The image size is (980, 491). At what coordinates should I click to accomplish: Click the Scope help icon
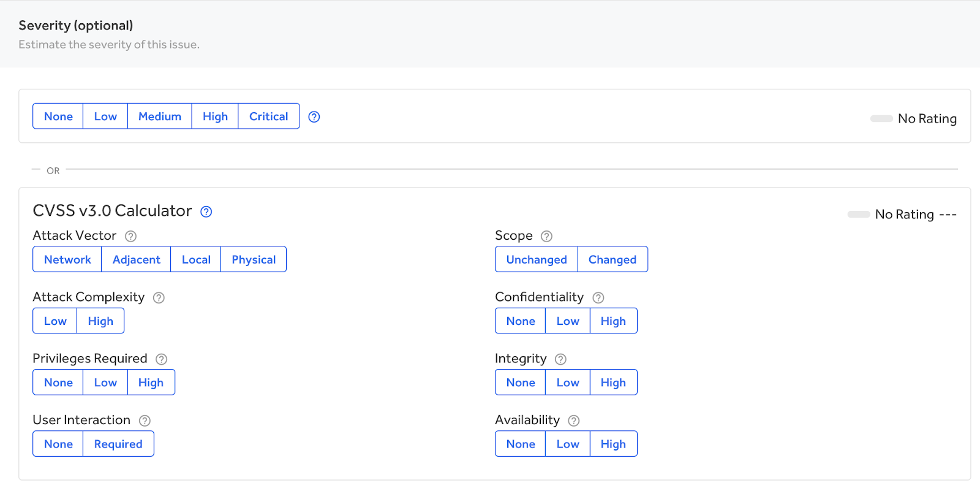coord(547,236)
